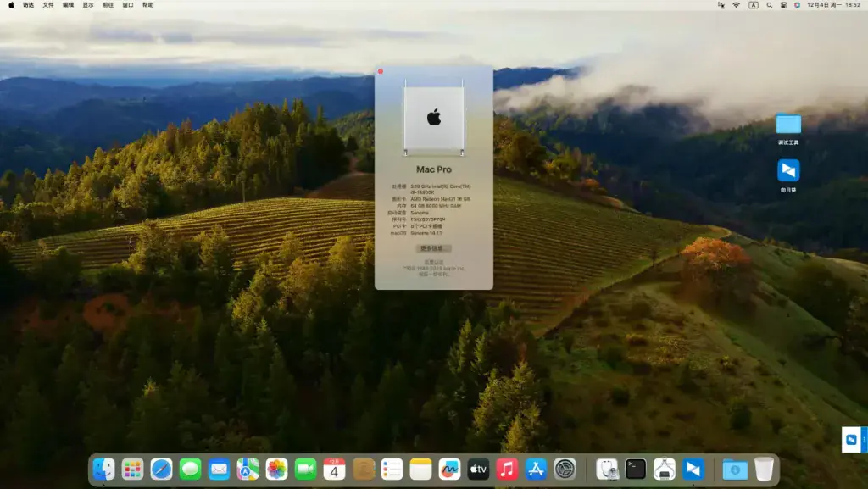Open Messages from the Dock
Image resolution: width=868 pixels, height=489 pixels.
190,470
